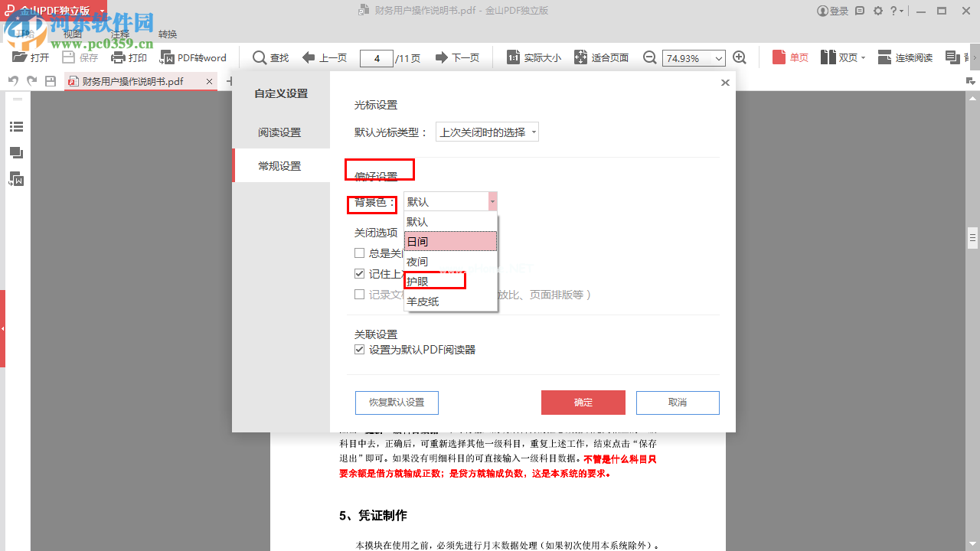Toggle the 记住上次 checkbox
This screenshot has width=980, height=551.
tap(359, 273)
